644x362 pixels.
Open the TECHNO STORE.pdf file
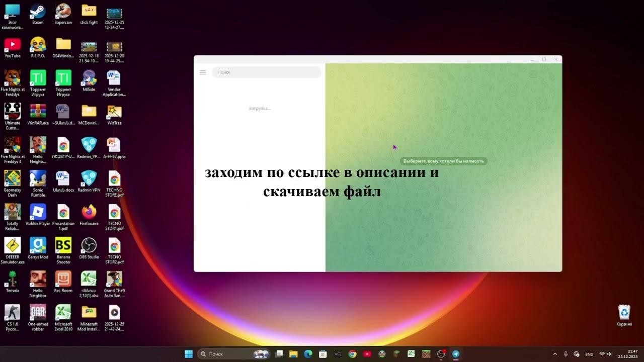click(114, 184)
